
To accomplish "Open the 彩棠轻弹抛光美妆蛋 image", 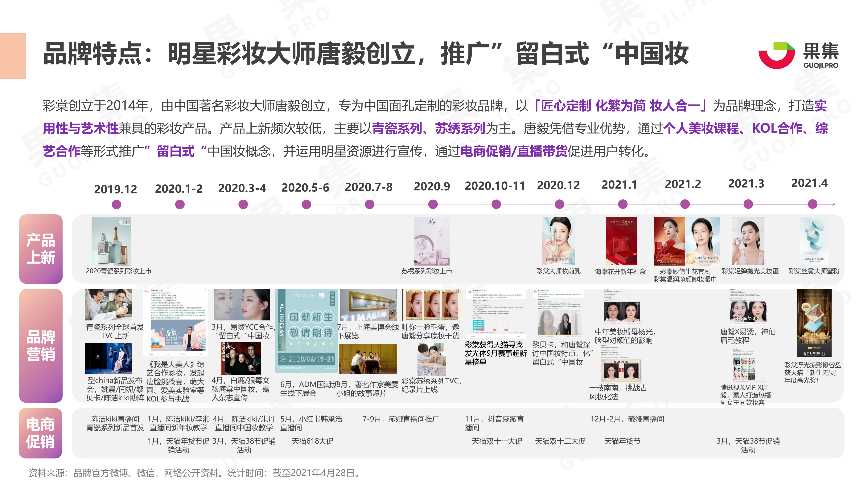I will point(748,241).
